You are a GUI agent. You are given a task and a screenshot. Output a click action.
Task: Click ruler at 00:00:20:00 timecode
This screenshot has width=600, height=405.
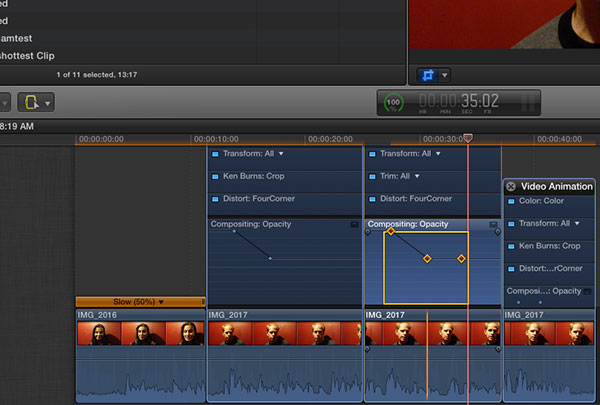(x=330, y=139)
